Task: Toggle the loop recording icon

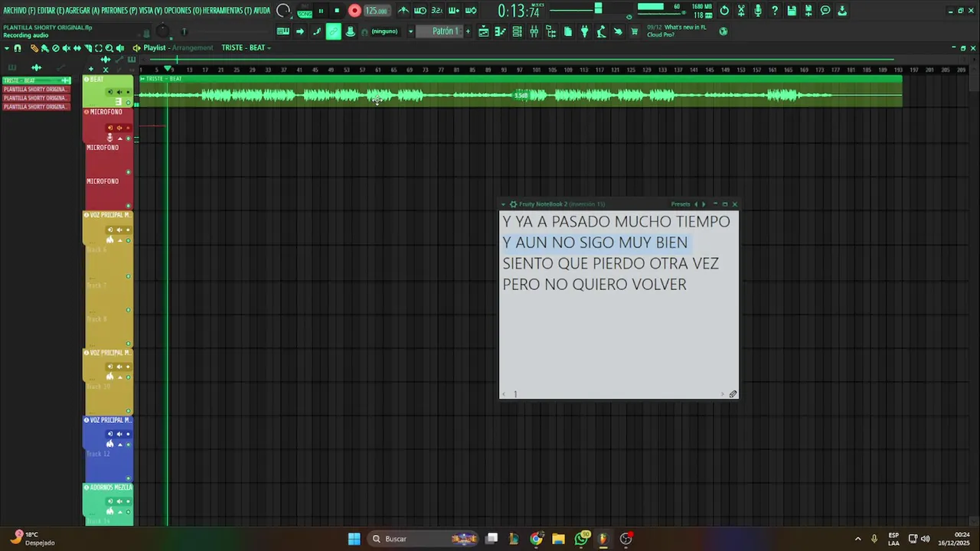Action: pyautogui.click(x=471, y=11)
